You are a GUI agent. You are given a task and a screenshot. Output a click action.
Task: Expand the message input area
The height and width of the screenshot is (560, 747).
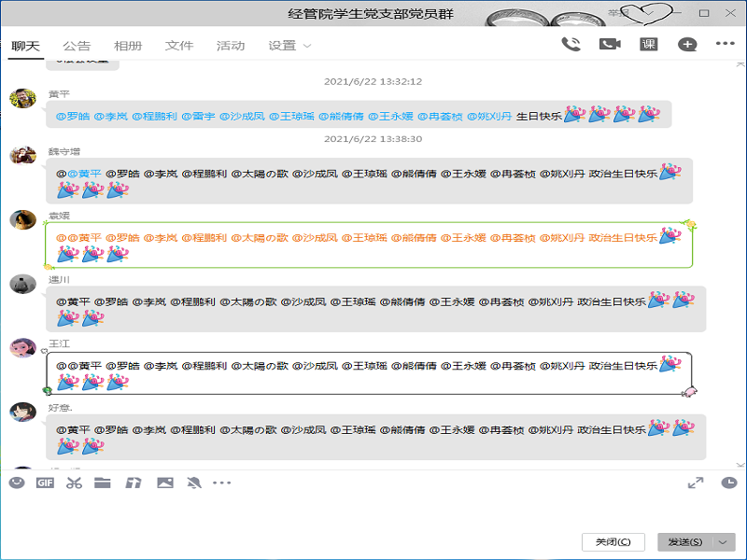tap(696, 483)
